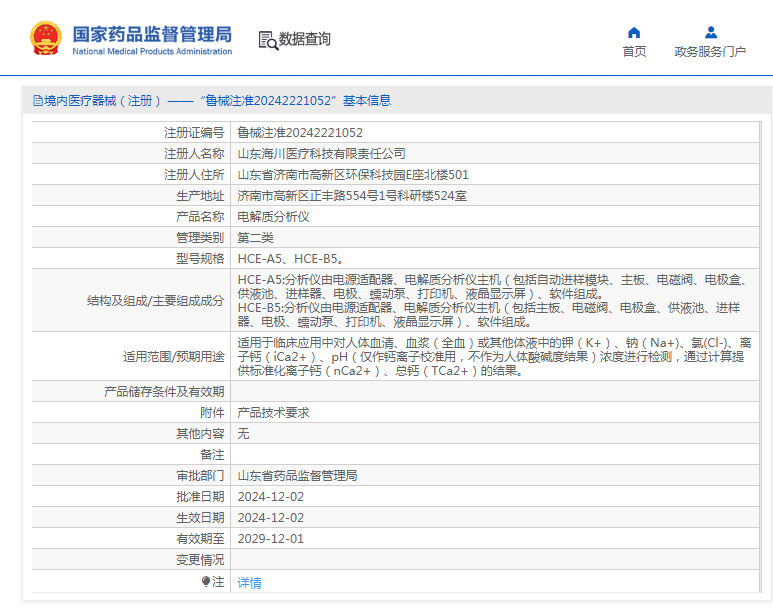Open the 政务服务门户 portal link

tap(710, 51)
